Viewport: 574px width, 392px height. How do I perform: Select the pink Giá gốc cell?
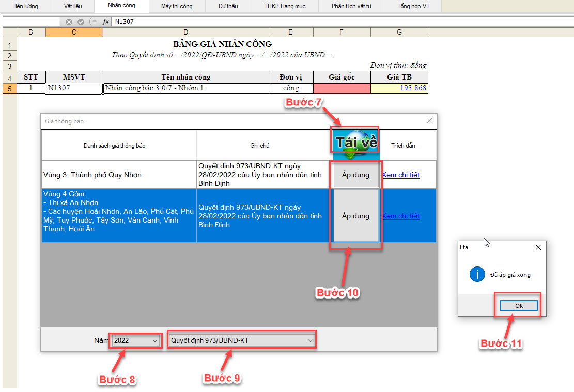pos(342,88)
